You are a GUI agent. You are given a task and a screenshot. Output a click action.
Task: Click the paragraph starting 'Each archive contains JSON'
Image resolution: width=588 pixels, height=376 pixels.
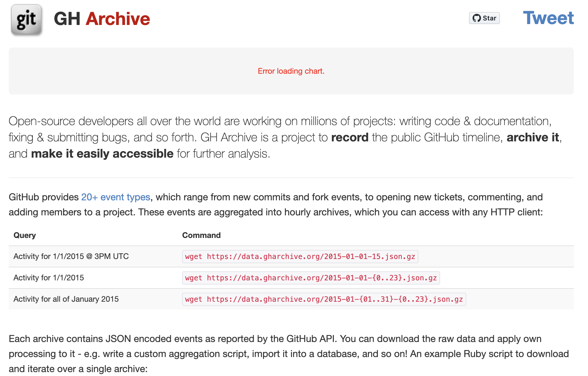289,354
